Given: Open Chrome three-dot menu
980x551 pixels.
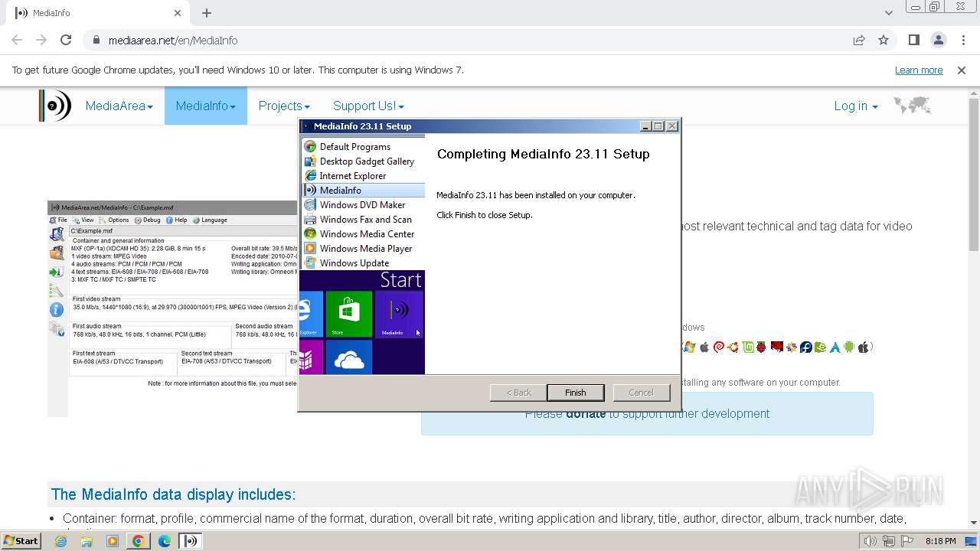Looking at the screenshot, I should pos(962,40).
